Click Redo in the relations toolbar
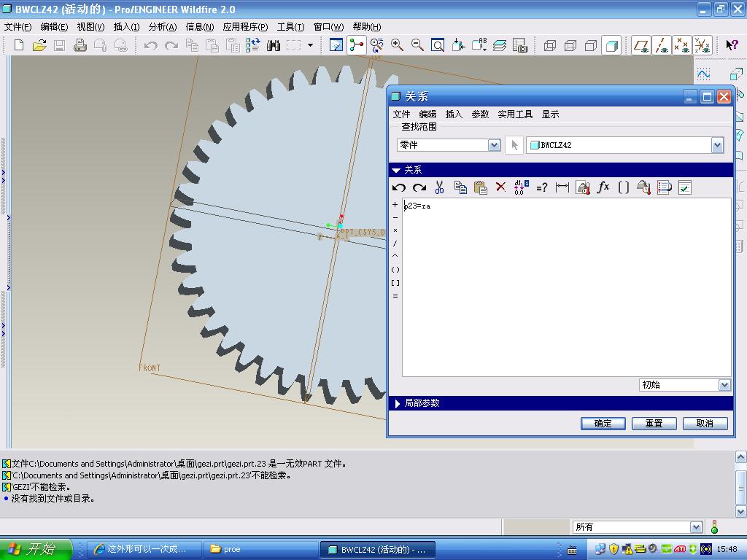Screen dimensions: 747x560 pyautogui.click(x=419, y=187)
